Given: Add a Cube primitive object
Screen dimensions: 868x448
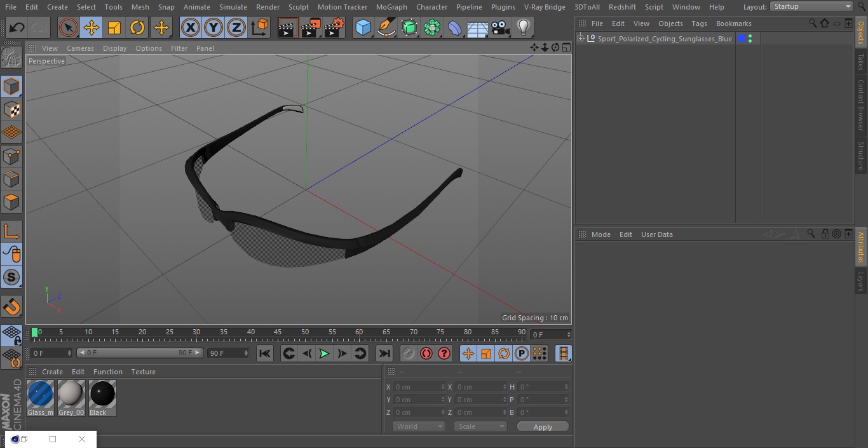Looking at the screenshot, I should click(363, 27).
